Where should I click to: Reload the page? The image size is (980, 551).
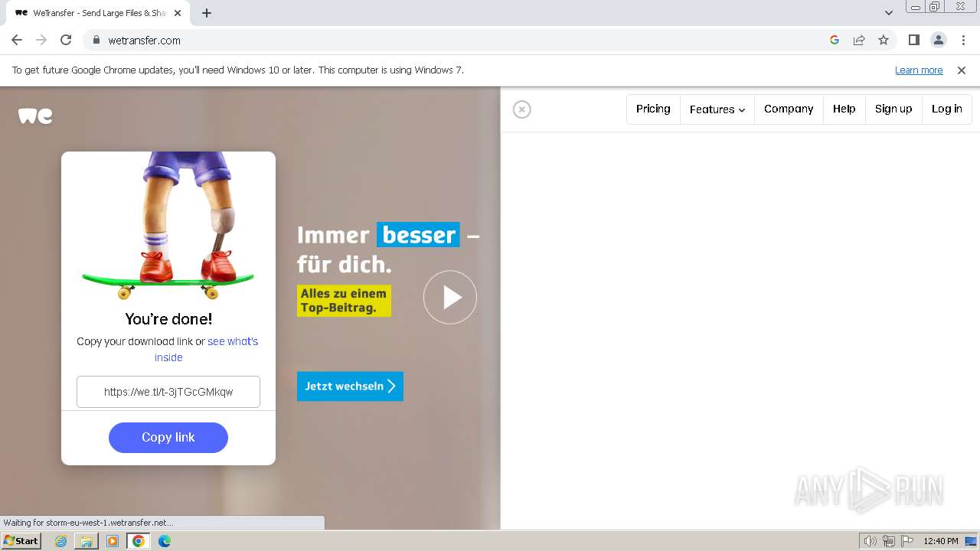(66, 40)
